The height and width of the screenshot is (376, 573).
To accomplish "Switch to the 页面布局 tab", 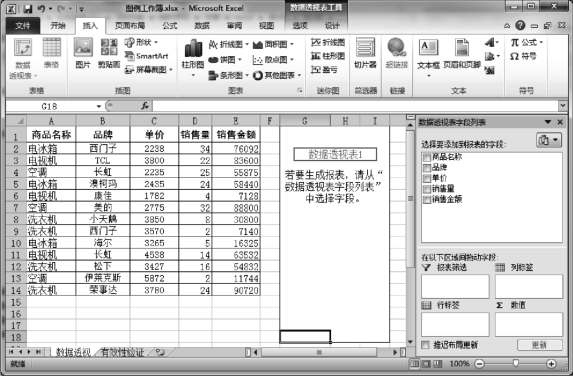I will tap(130, 26).
